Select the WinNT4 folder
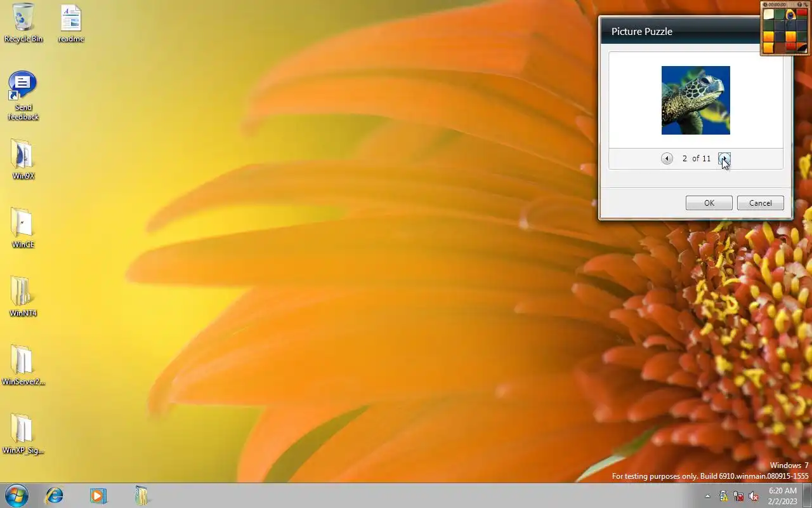Image resolution: width=812 pixels, height=508 pixels. click(x=23, y=297)
